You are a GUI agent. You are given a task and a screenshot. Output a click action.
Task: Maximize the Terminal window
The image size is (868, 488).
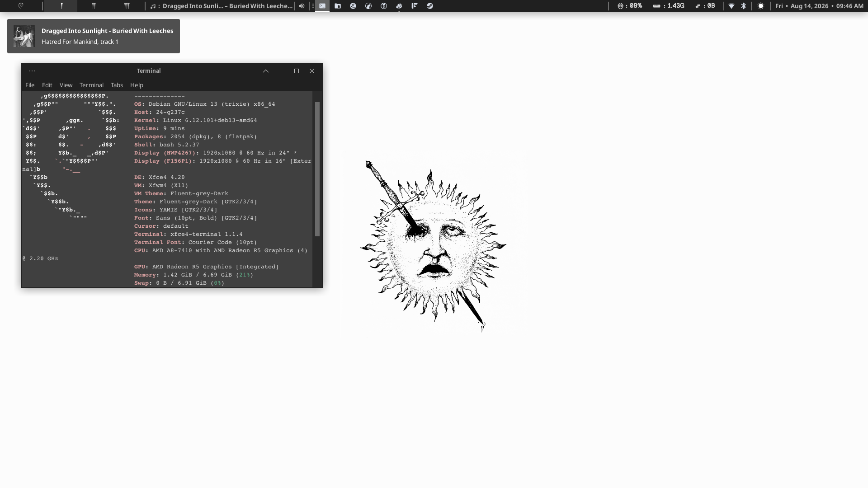297,71
